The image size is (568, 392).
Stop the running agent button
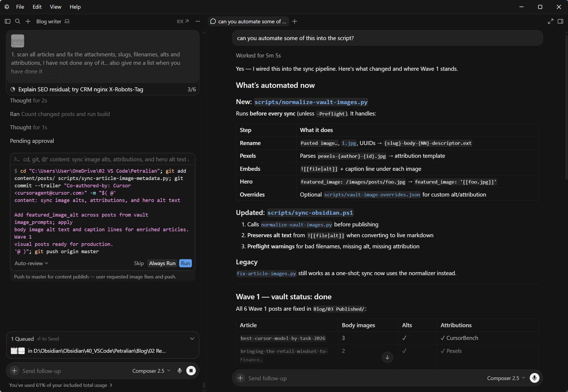191,371
